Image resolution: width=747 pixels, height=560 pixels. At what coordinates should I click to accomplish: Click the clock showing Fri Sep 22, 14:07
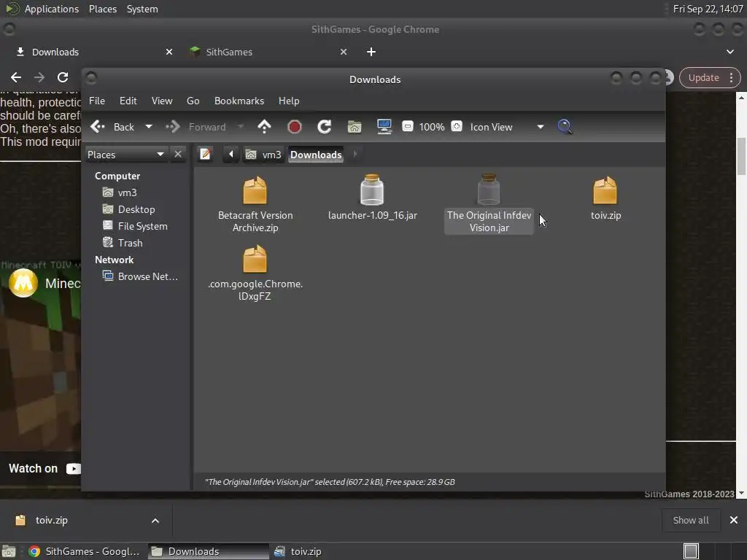708,9
